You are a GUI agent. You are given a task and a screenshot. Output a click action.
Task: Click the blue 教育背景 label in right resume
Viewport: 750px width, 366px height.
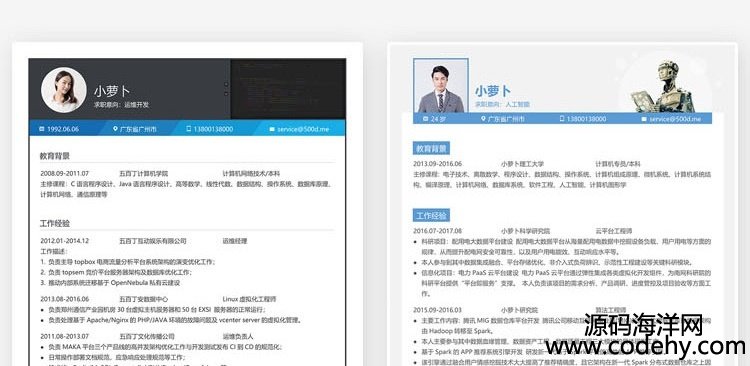[x=431, y=148]
